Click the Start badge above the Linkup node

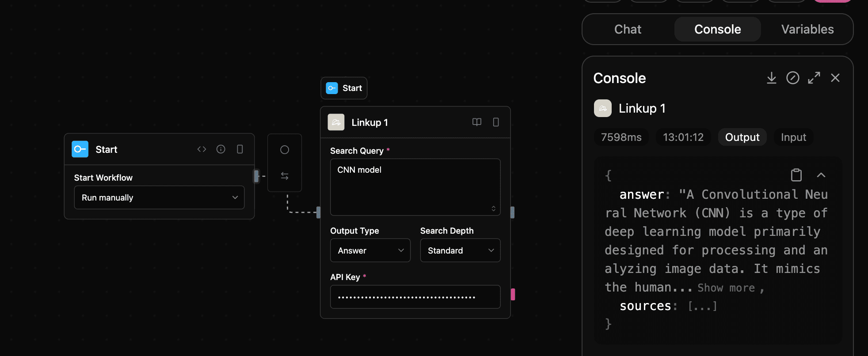pyautogui.click(x=344, y=88)
